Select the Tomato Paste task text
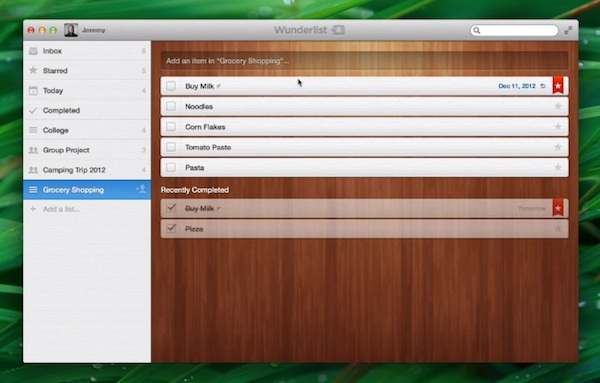Screen dimensions: 600x383 [x=208, y=147]
